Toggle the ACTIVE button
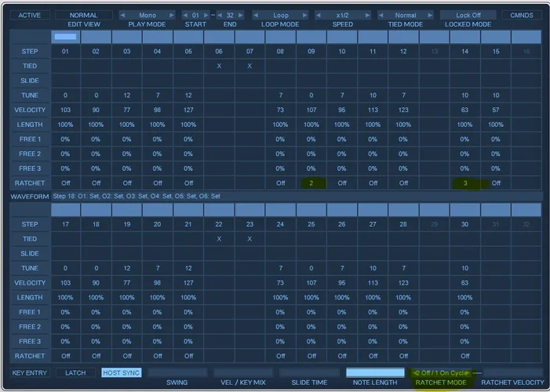The image size is (550, 392). (28, 15)
